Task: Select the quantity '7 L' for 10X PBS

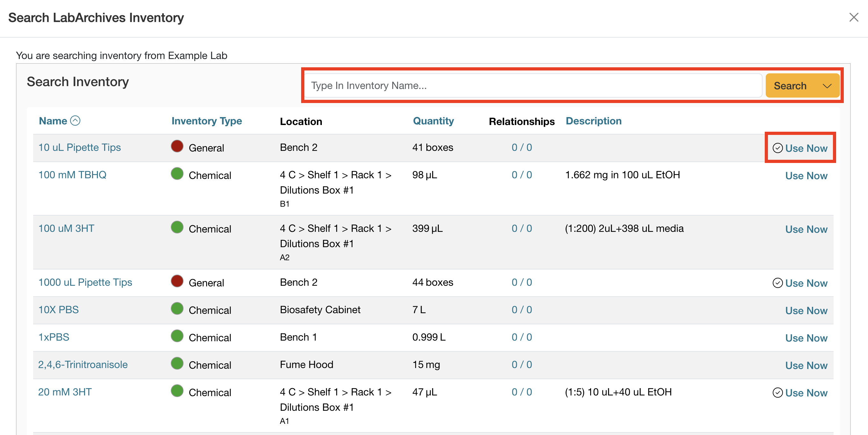Action: pos(419,310)
